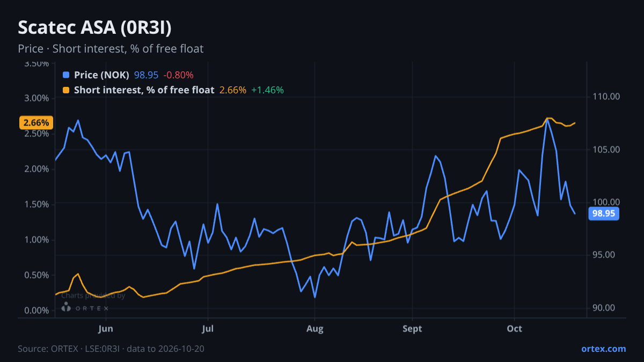Click the Sept x-axis label

click(x=412, y=329)
